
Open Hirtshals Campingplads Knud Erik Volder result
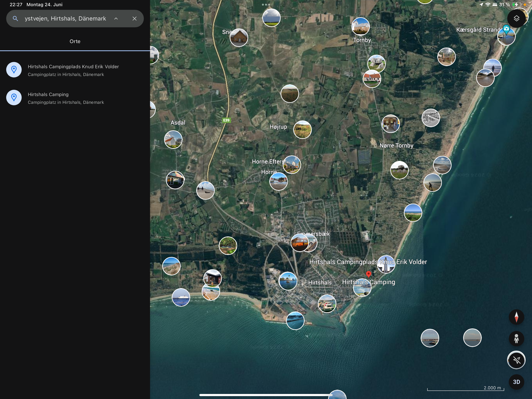coord(75,70)
